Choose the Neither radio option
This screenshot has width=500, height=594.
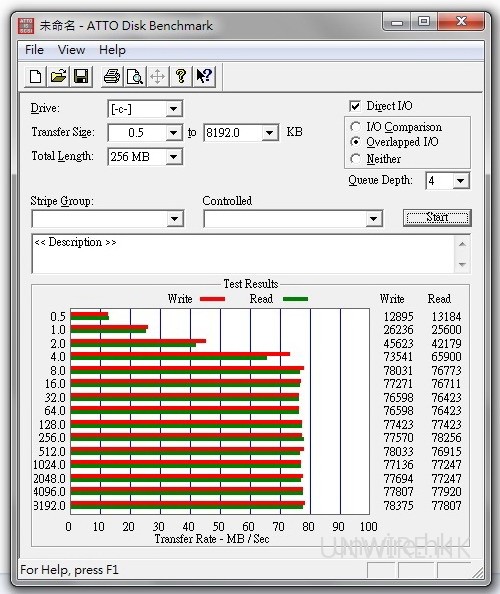[x=355, y=159]
